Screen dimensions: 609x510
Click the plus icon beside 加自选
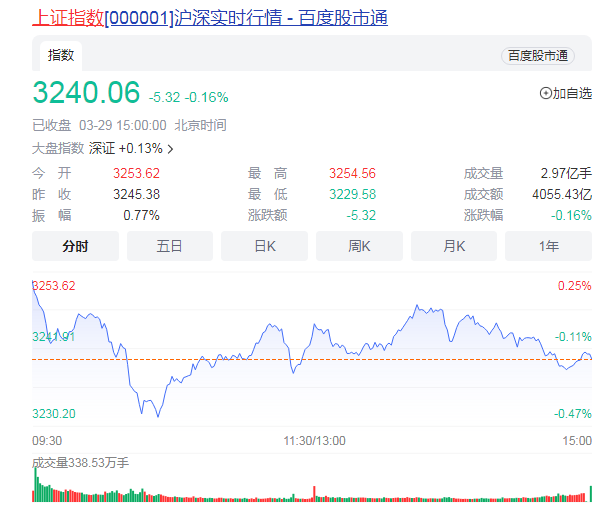(545, 93)
